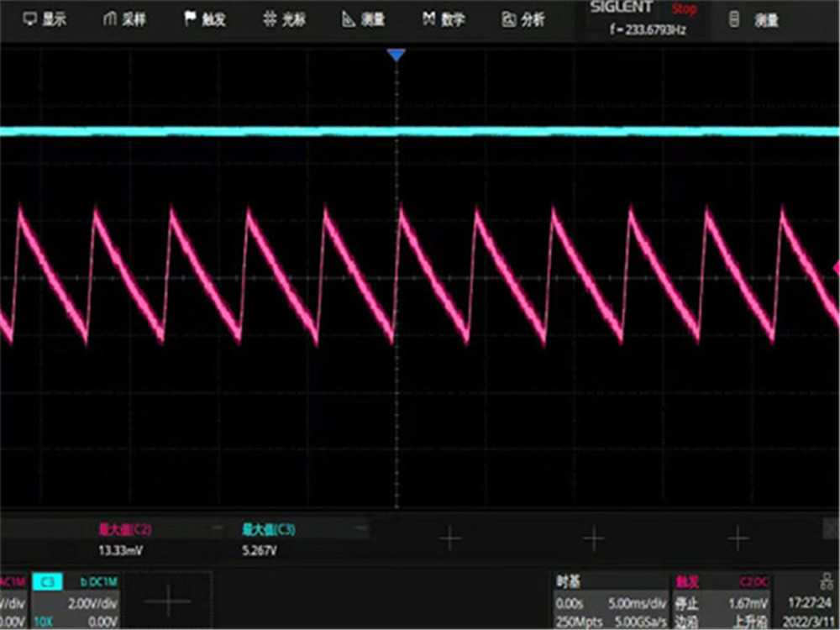Click the waveform icon beside 采样

point(109,19)
